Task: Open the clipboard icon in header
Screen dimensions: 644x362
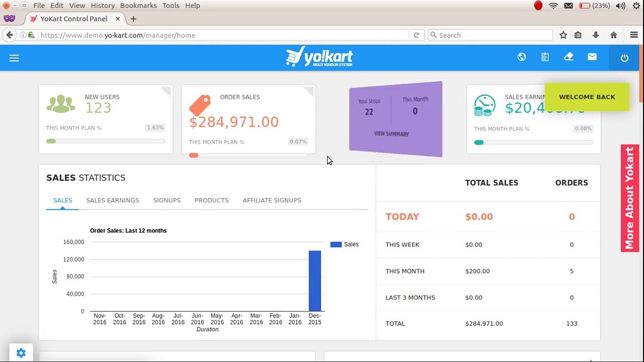Action: (x=545, y=57)
